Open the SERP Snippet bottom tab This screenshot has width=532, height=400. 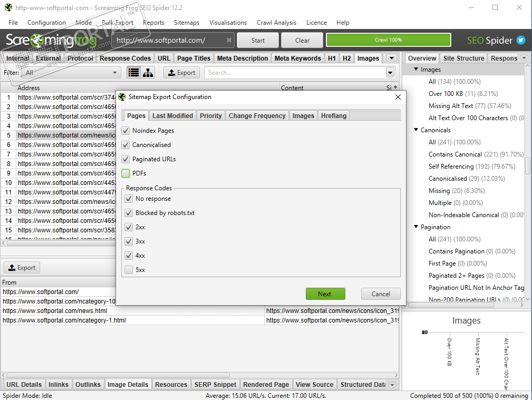[215, 384]
